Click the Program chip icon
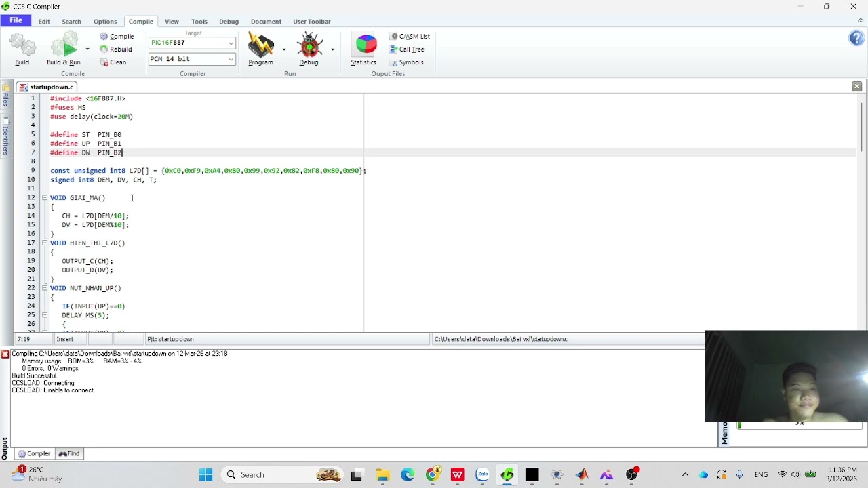 click(x=260, y=47)
